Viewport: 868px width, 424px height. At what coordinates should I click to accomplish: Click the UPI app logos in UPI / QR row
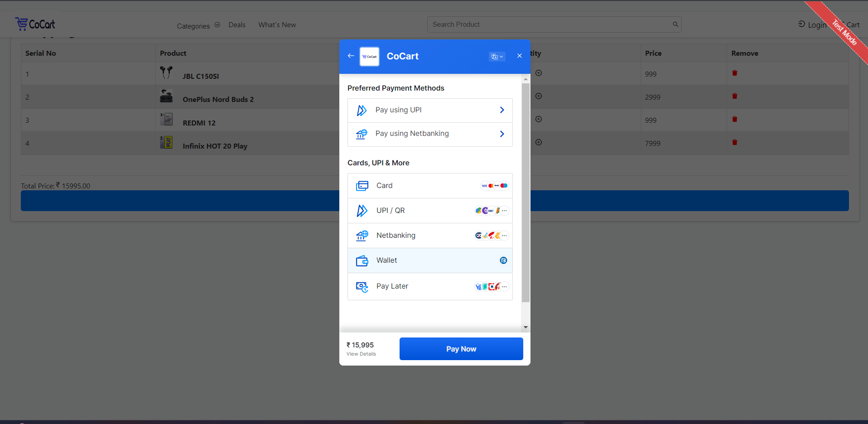click(492, 211)
